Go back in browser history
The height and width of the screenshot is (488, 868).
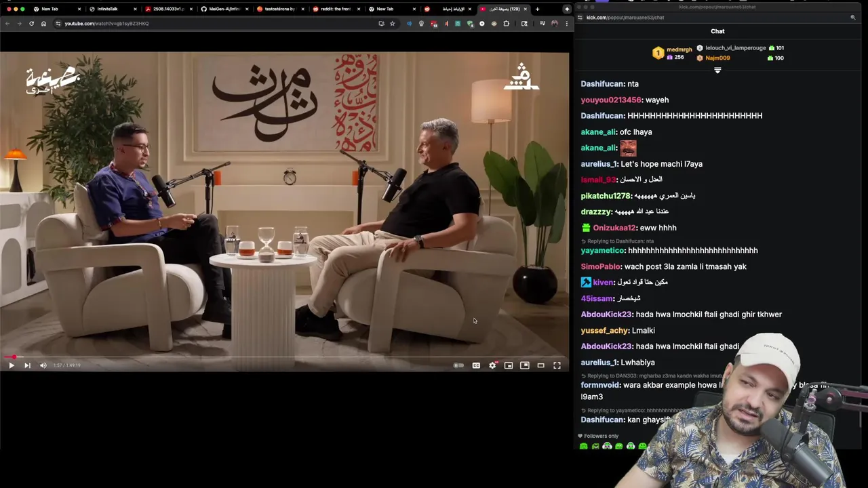[7, 24]
